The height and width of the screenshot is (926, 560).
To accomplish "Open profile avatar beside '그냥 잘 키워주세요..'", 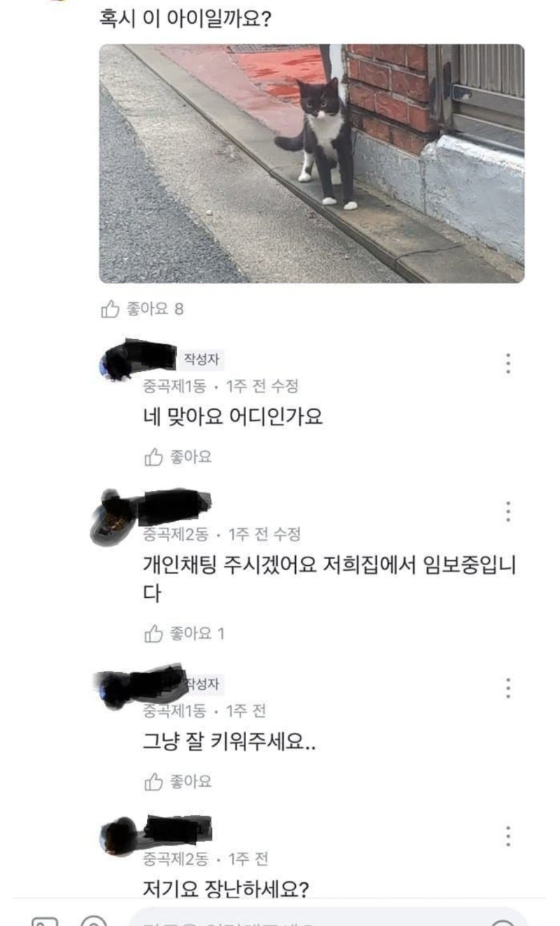I will [114, 689].
